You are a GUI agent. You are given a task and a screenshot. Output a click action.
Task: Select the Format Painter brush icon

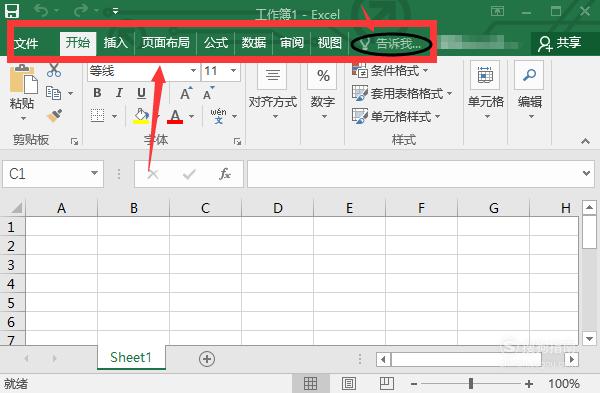[x=55, y=115]
